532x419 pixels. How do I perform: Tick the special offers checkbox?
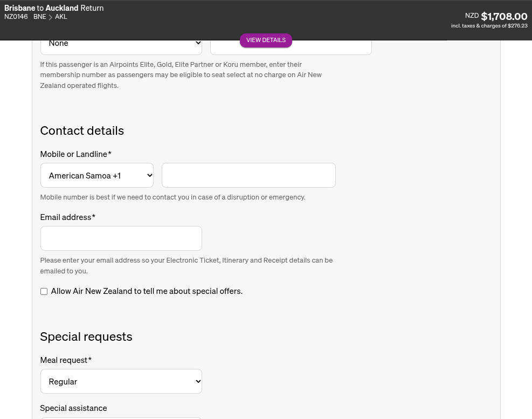pyautogui.click(x=44, y=291)
